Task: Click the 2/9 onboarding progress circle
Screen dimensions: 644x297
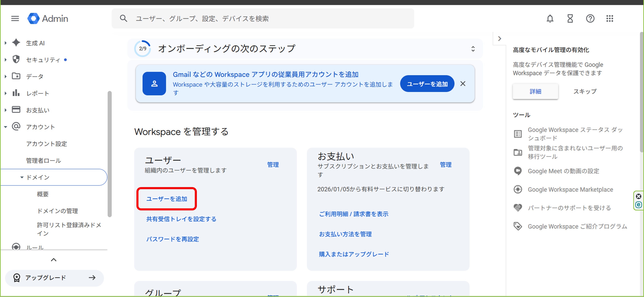Action: click(x=143, y=48)
